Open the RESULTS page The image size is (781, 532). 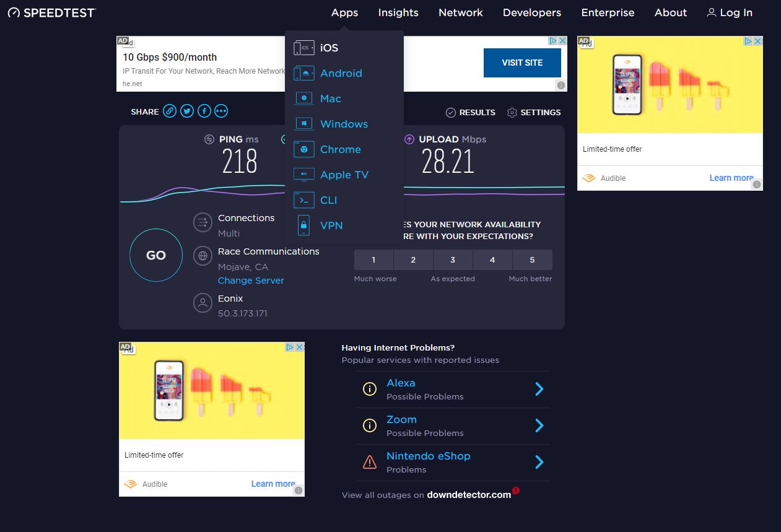coord(471,112)
